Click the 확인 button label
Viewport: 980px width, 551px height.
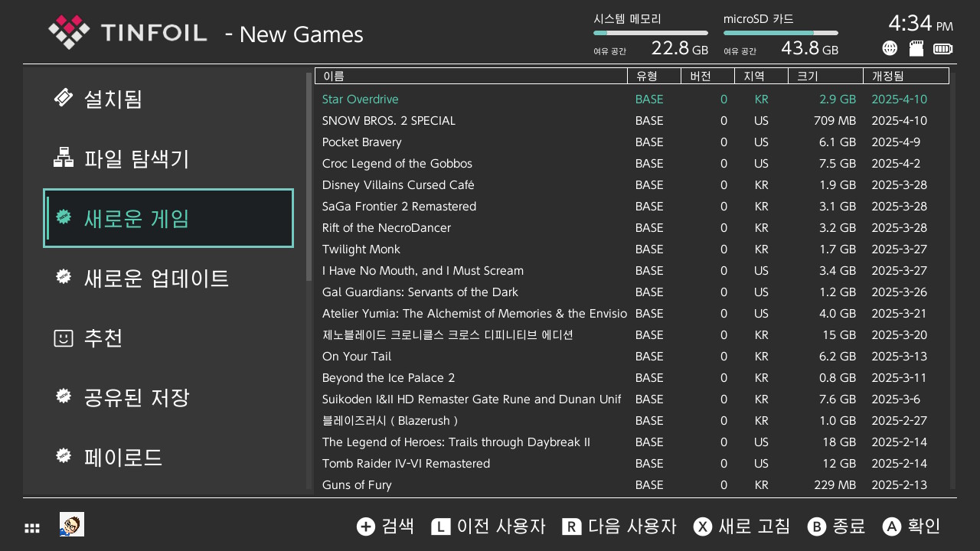(x=924, y=527)
